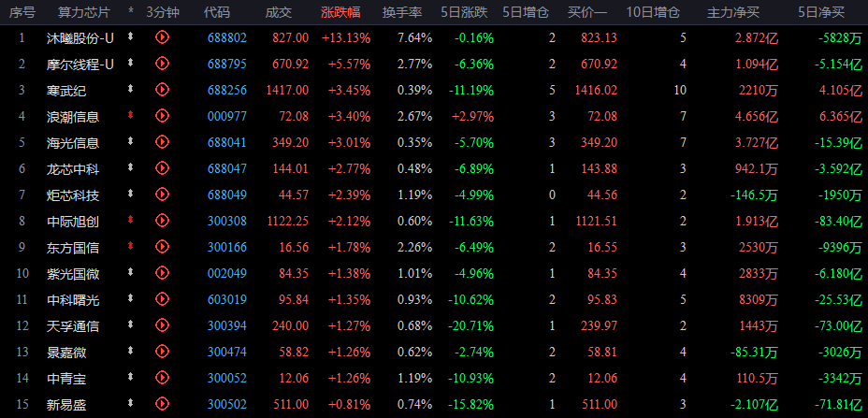Click the 算力芯片 sector column header
The height and width of the screenshot is (418, 868).
(84, 12)
